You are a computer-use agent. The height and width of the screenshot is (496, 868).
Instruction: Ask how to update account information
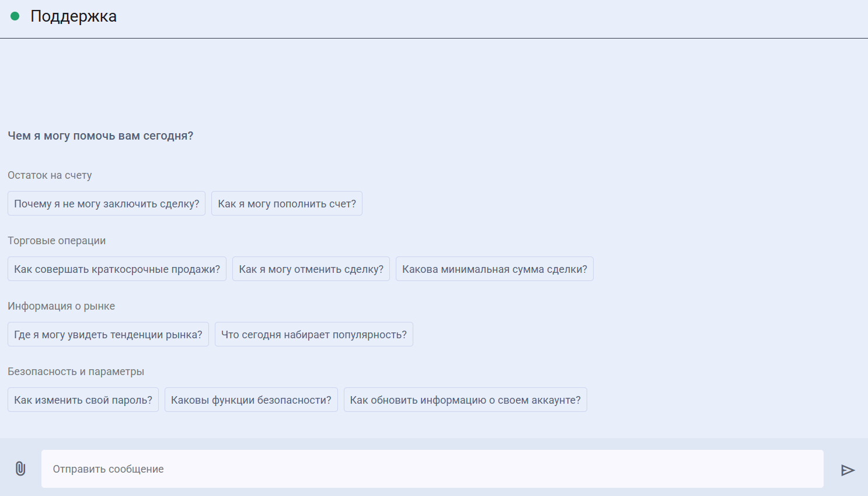pyautogui.click(x=465, y=400)
